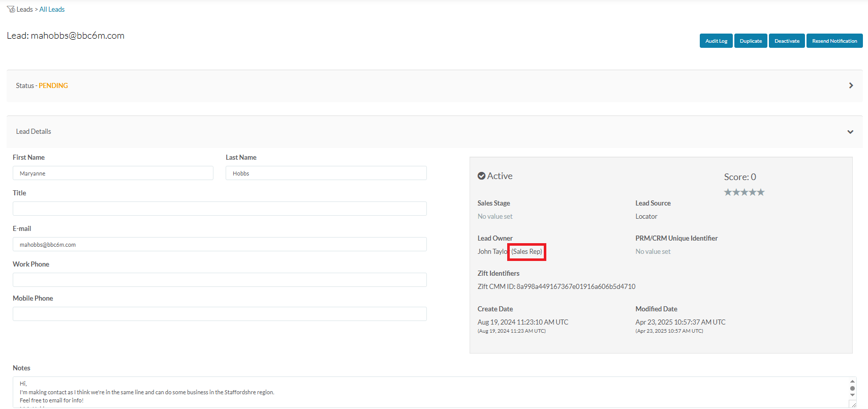Open the Audit Log
The width and height of the screenshot is (868, 409).
click(x=716, y=41)
